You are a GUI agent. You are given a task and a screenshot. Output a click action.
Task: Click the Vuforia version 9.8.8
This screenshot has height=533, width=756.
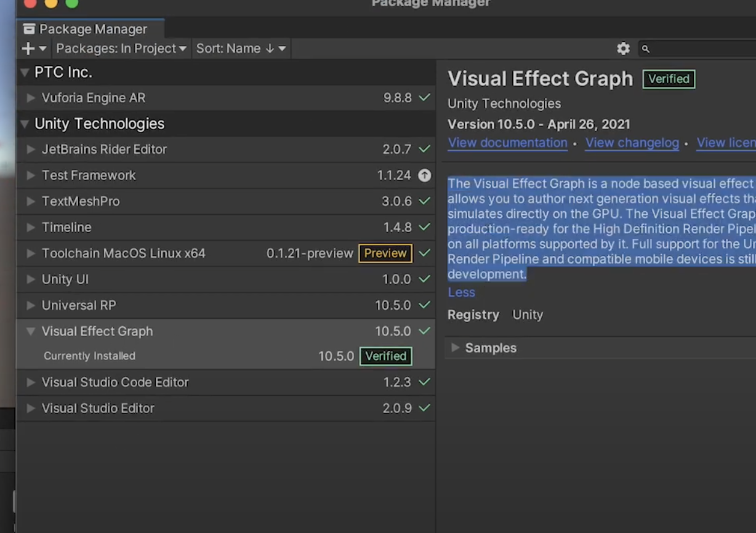[397, 98]
